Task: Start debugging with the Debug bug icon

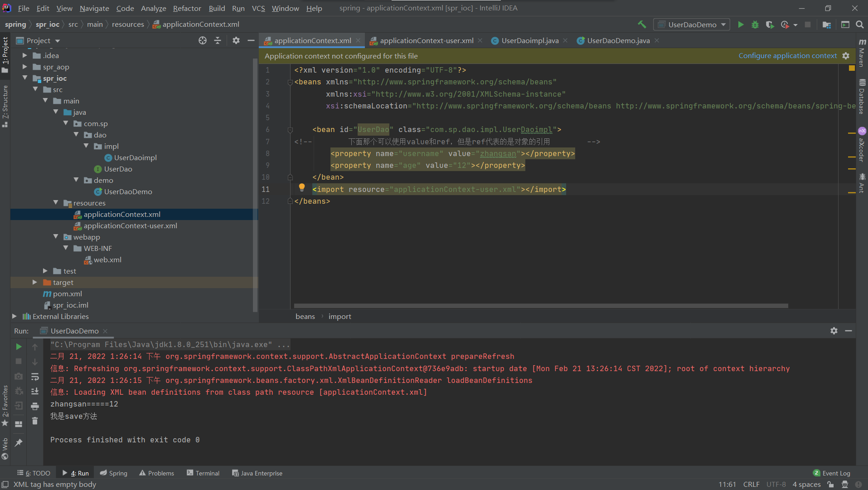Action: 755,24
